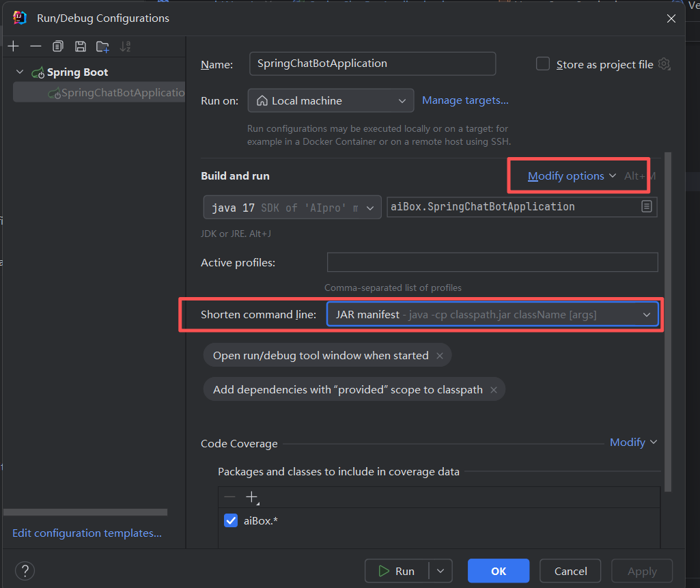Click the Manage targets link
This screenshot has height=588, width=700.
pos(465,100)
